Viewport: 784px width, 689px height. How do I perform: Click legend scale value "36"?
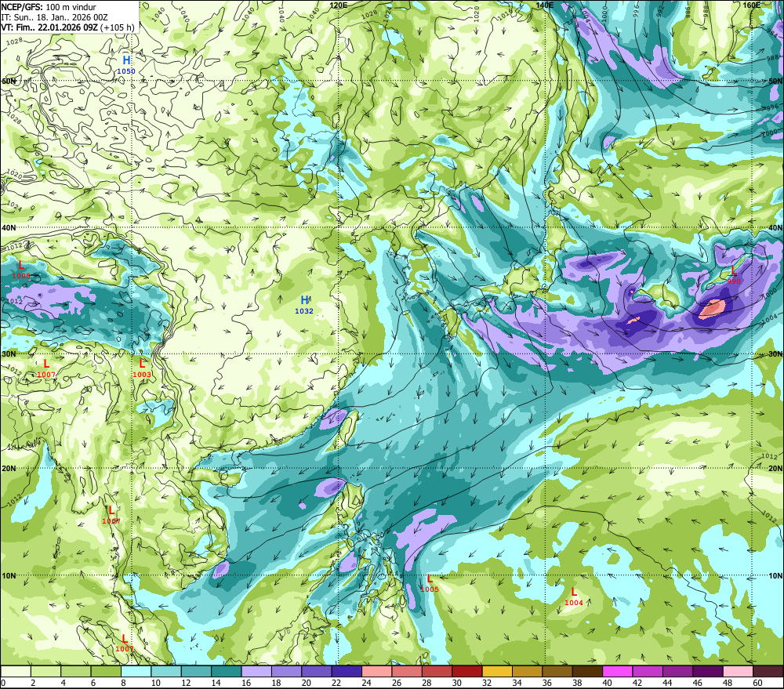[547, 683]
